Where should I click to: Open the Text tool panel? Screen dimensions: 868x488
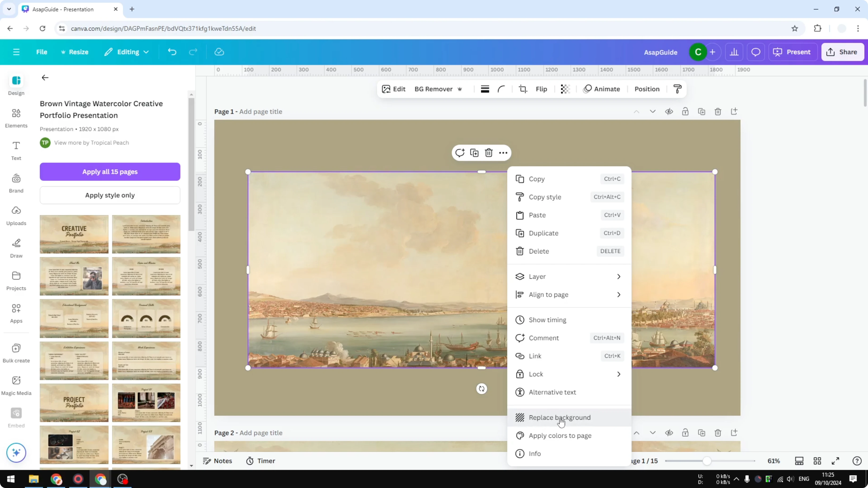(x=16, y=151)
